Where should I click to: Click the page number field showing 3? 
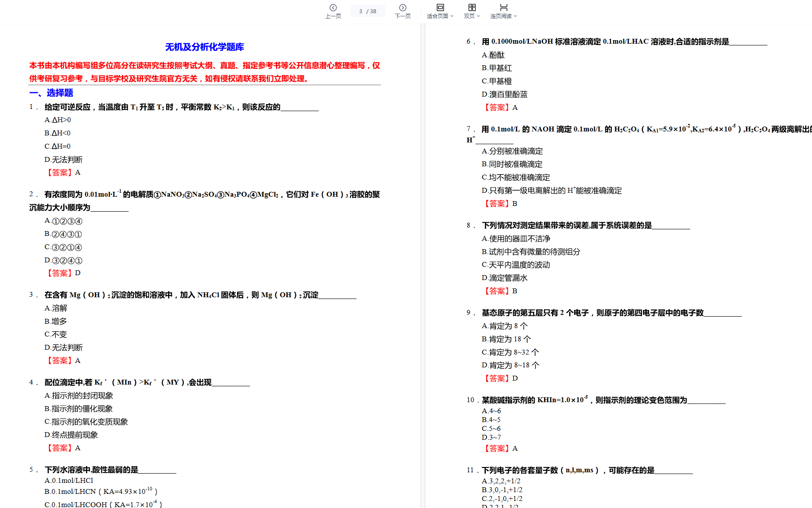pyautogui.click(x=361, y=11)
